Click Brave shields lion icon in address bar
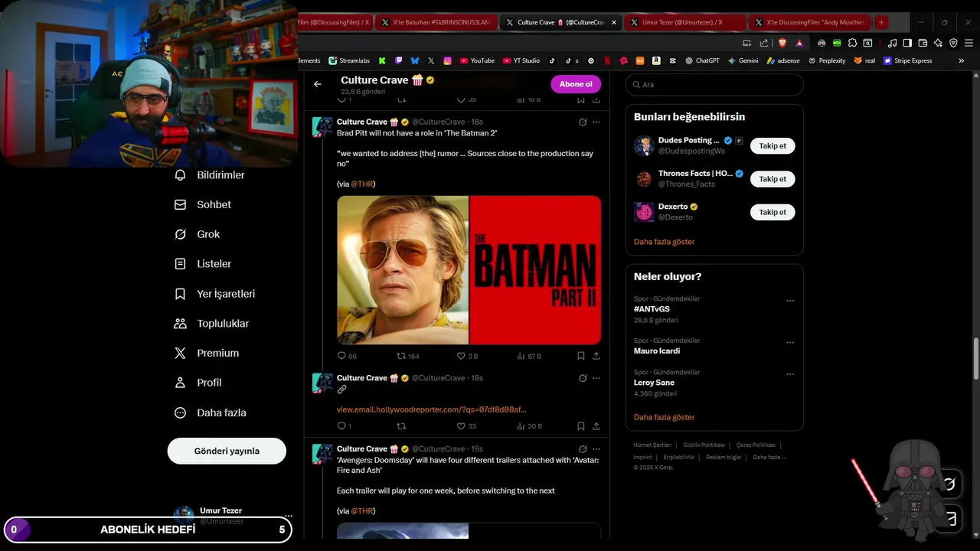Screen dimensions: 980x551 781,43
